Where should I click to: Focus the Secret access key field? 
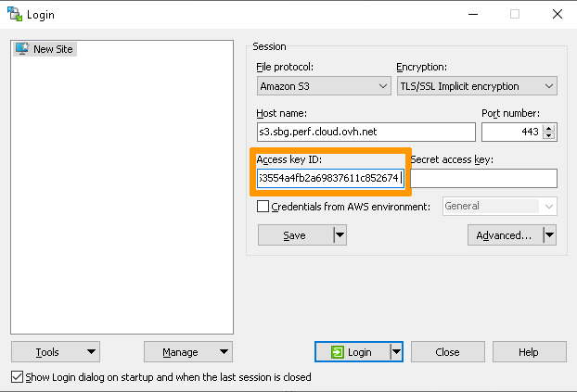[483, 178]
